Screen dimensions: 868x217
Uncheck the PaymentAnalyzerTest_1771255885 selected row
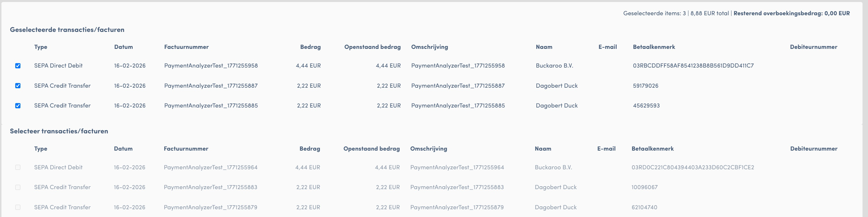pyautogui.click(x=18, y=106)
